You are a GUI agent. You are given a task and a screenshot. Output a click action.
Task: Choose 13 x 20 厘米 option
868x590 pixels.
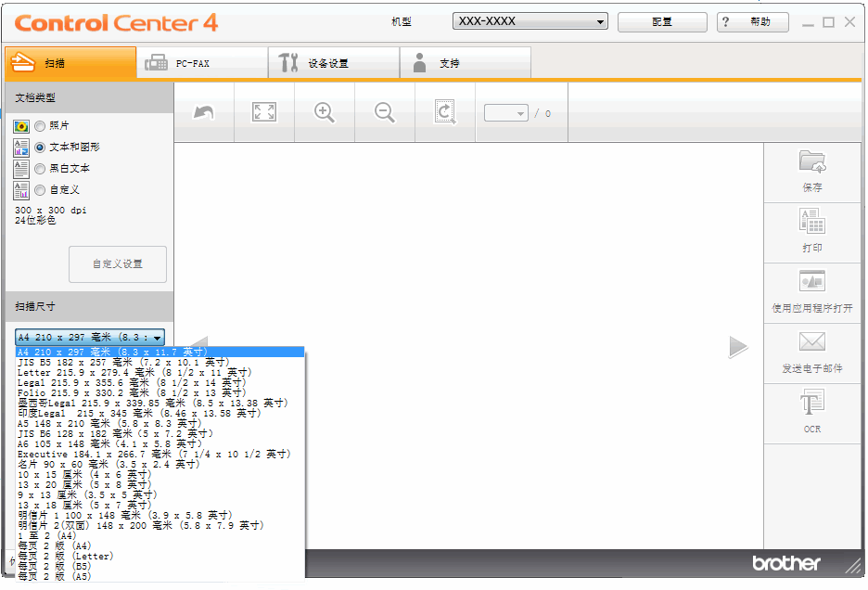(x=160, y=485)
